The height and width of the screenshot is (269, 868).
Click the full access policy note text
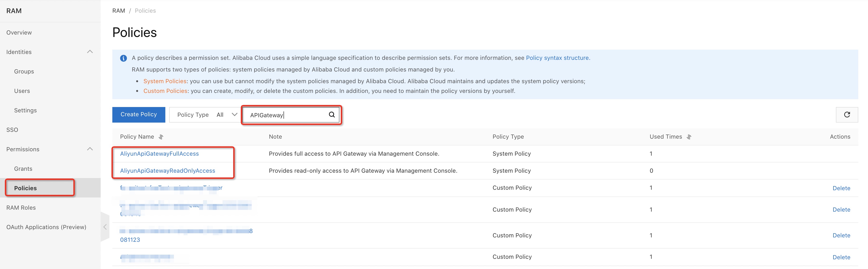354,154
